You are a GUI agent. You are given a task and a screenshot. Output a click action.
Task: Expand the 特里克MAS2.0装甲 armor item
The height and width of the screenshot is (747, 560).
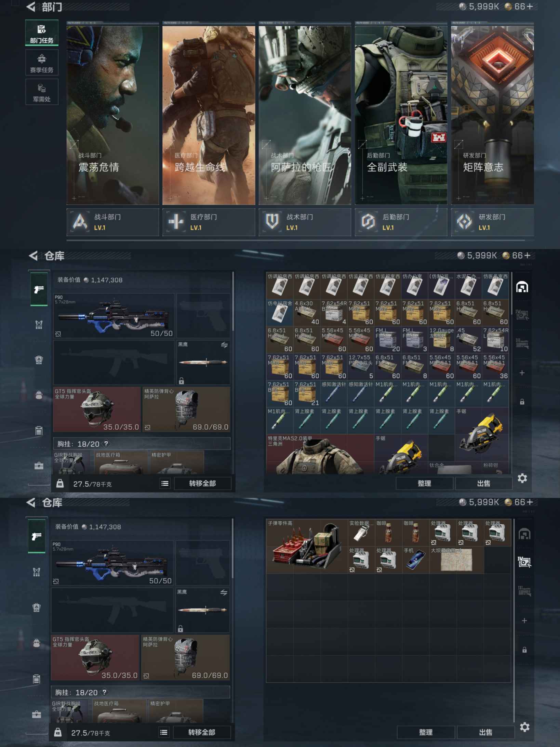tap(320, 454)
